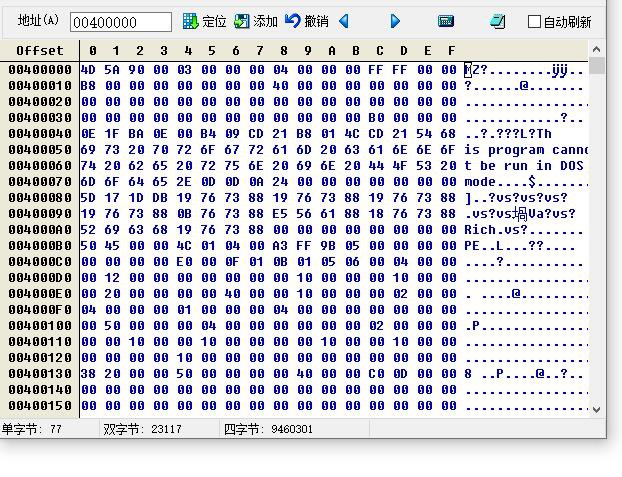Click byte 50 at start of row 004000B0
The width and height of the screenshot is (622, 477).
[x=89, y=246]
